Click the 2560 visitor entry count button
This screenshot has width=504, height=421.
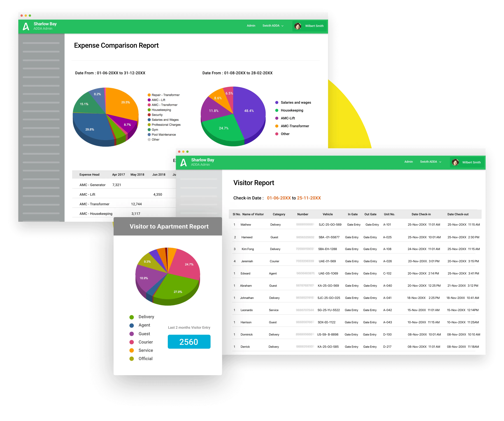189,342
